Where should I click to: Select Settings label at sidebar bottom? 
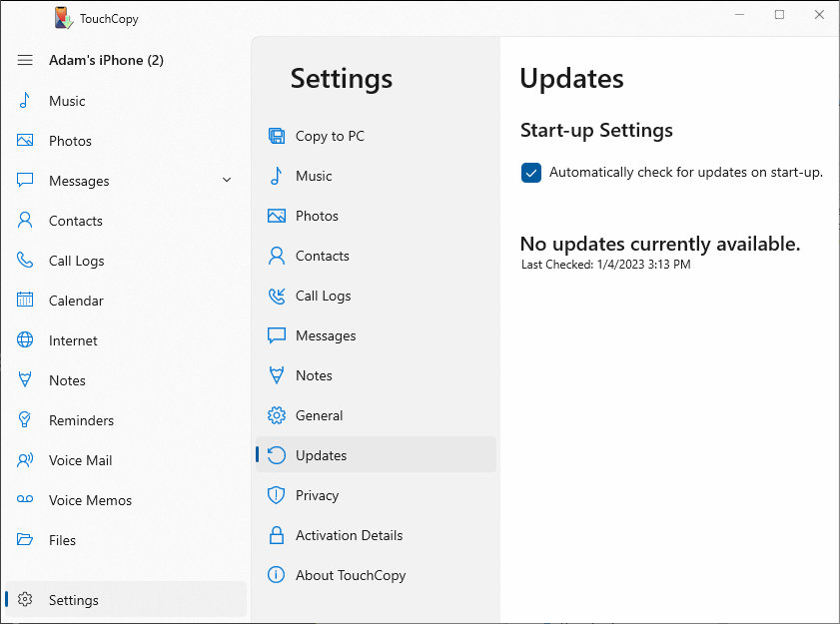click(73, 600)
